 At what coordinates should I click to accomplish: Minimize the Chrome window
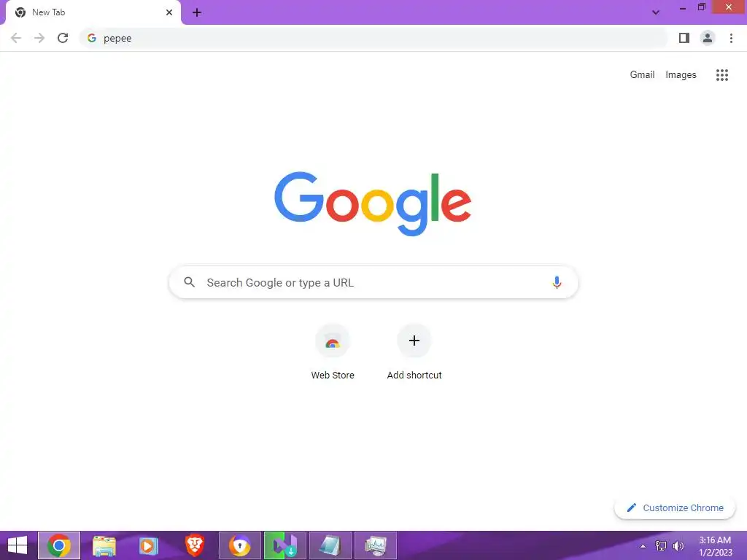(x=682, y=7)
